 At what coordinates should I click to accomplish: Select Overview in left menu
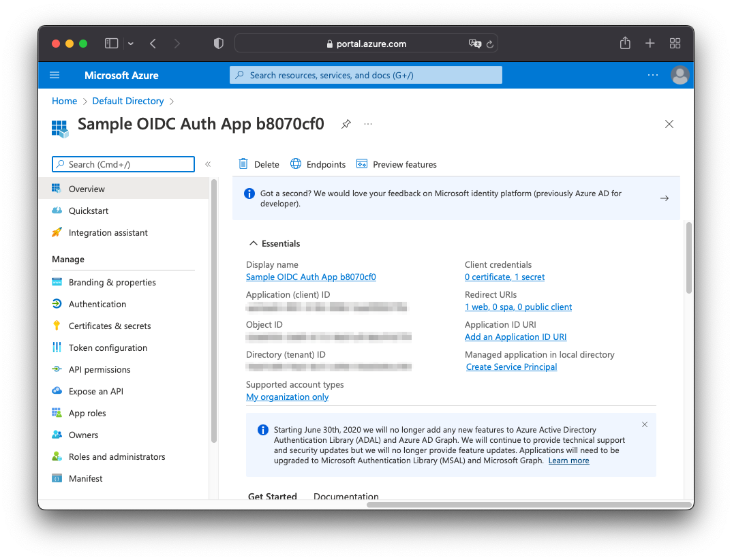coord(124,189)
